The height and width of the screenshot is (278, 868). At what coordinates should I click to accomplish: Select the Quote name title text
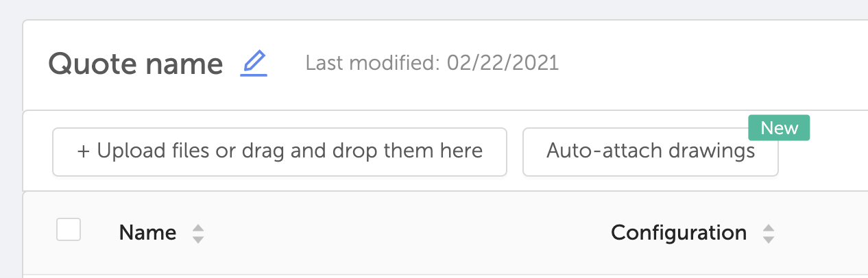click(x=136, y=64)
